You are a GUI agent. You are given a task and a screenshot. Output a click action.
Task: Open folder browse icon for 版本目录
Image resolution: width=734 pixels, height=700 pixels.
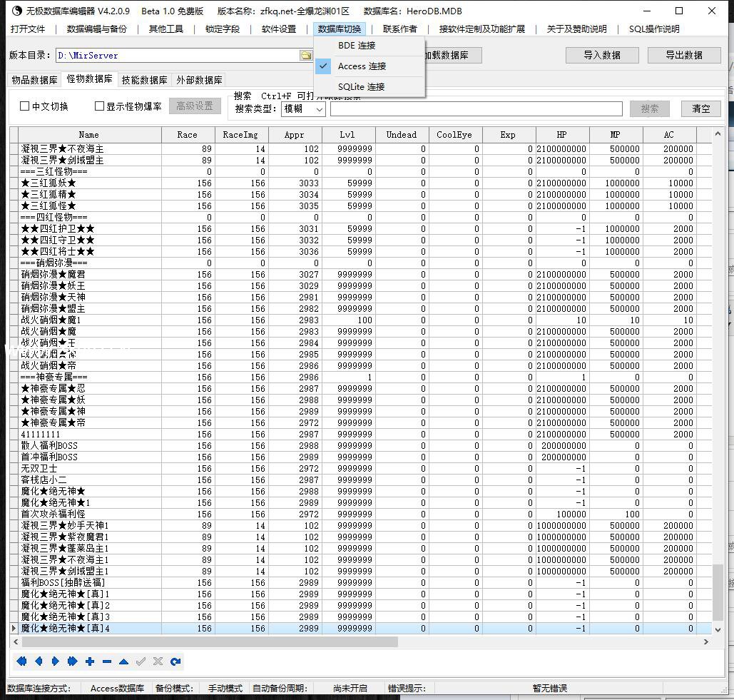(306, 56)
